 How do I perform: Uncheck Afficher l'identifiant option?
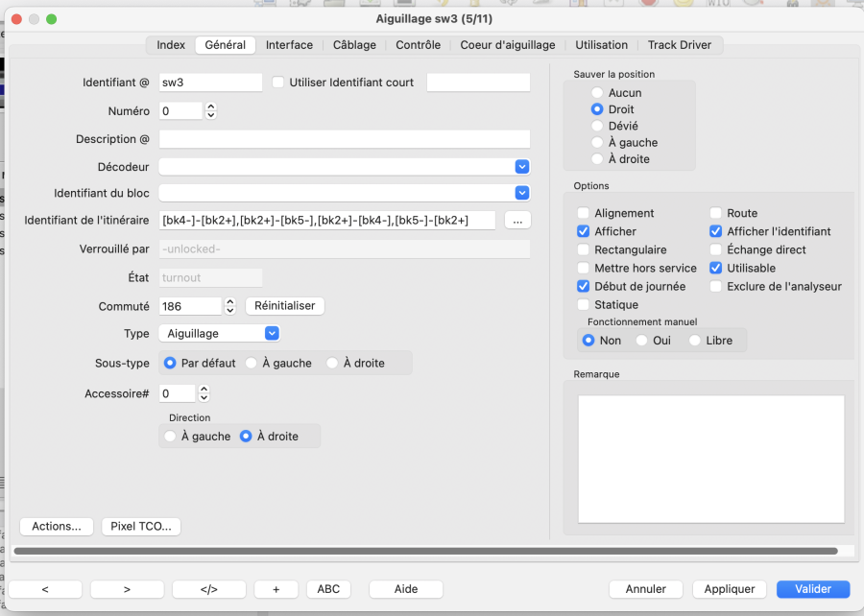(716, 231)
